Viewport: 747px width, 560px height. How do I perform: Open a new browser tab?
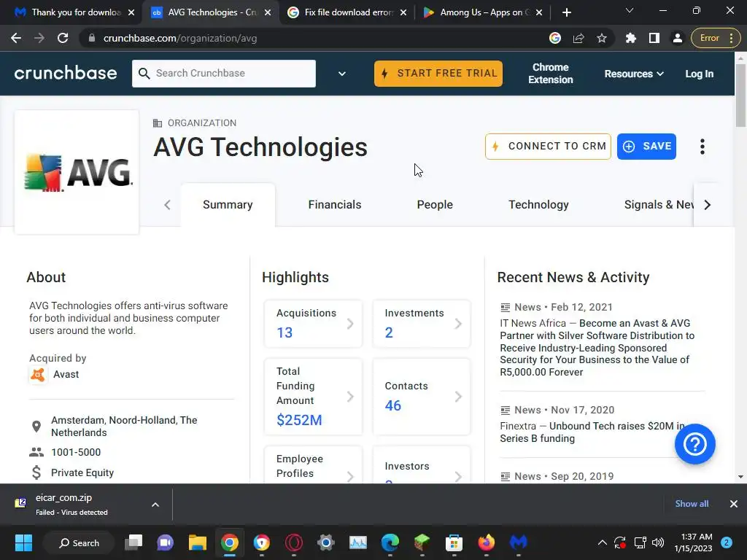tap(566, 12)
